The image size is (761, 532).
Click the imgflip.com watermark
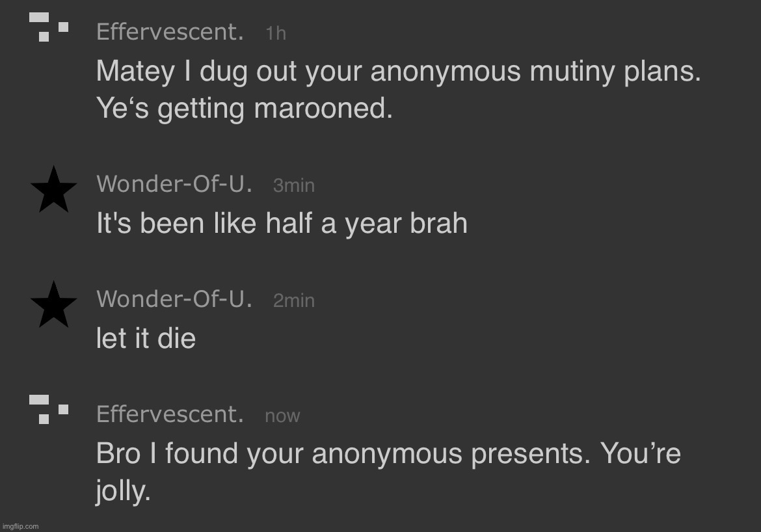(x=20, y=526)
